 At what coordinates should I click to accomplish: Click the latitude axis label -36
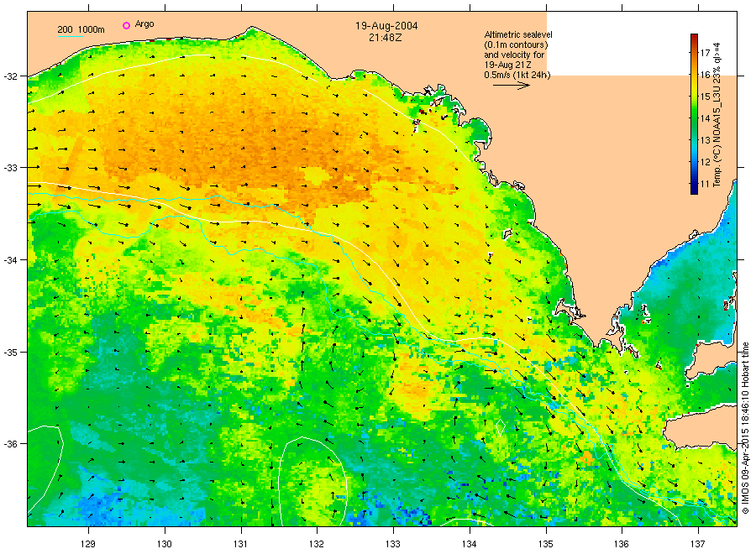tap(10, 444)
